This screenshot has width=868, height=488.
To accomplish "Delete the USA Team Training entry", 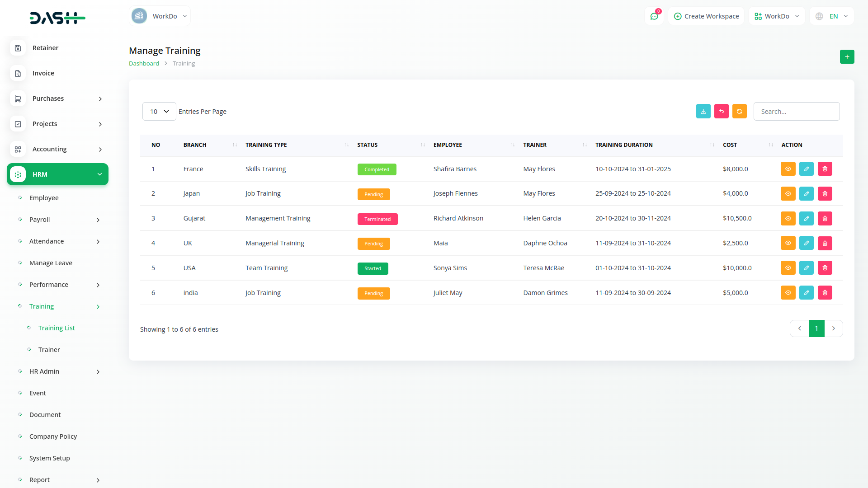I will [825, 268].
